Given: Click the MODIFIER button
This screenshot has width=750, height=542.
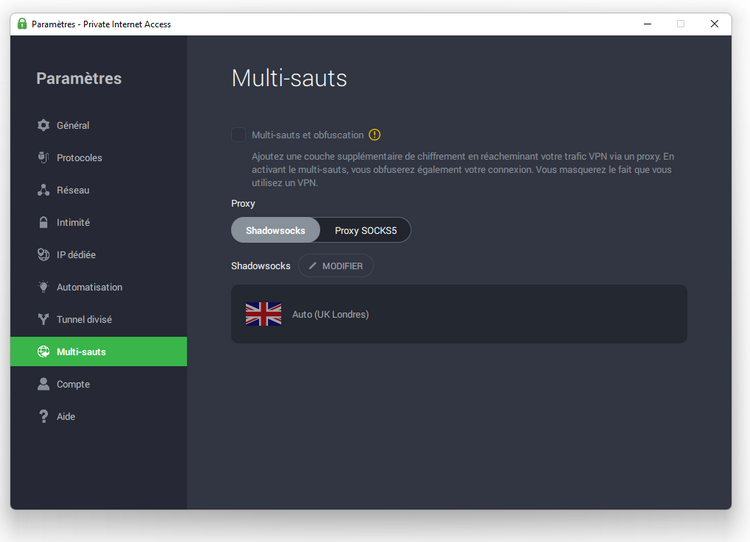Looking at the screenshot, I should pos(336,266).
